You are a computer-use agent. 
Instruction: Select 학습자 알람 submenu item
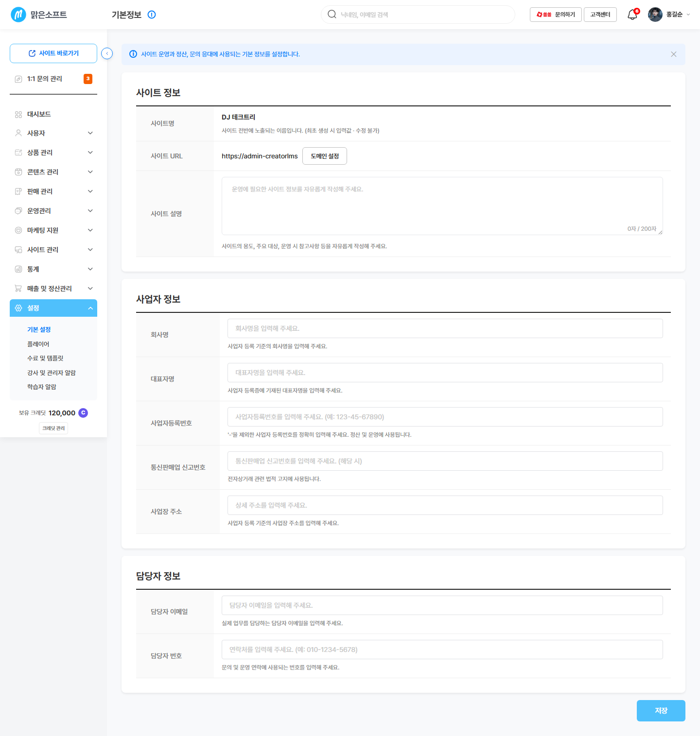(42, 387)
